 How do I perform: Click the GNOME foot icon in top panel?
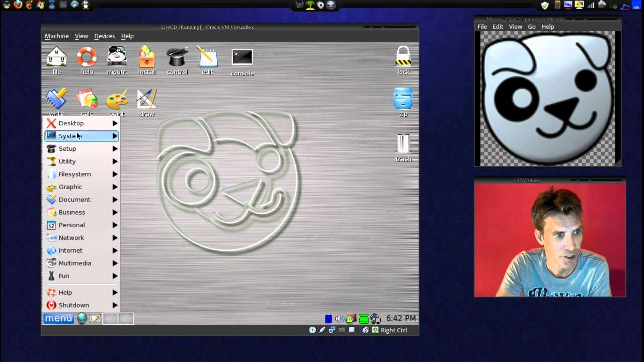click(29, 5)
